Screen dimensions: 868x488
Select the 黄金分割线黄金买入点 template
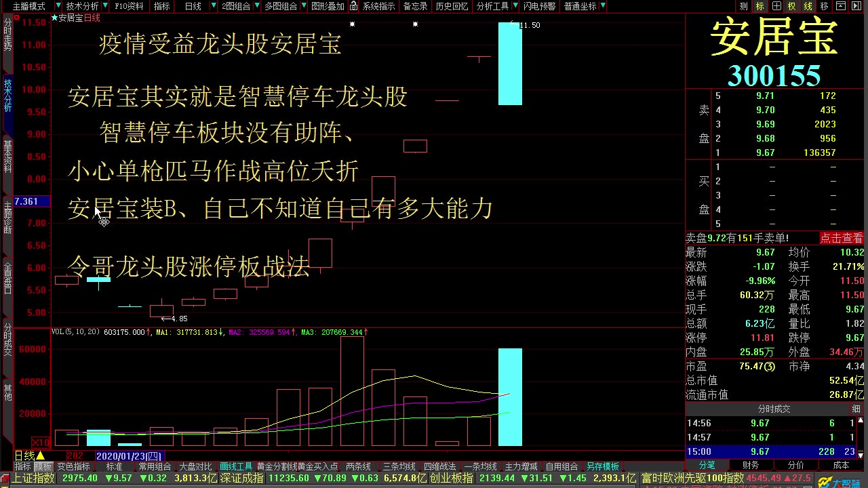297,466
